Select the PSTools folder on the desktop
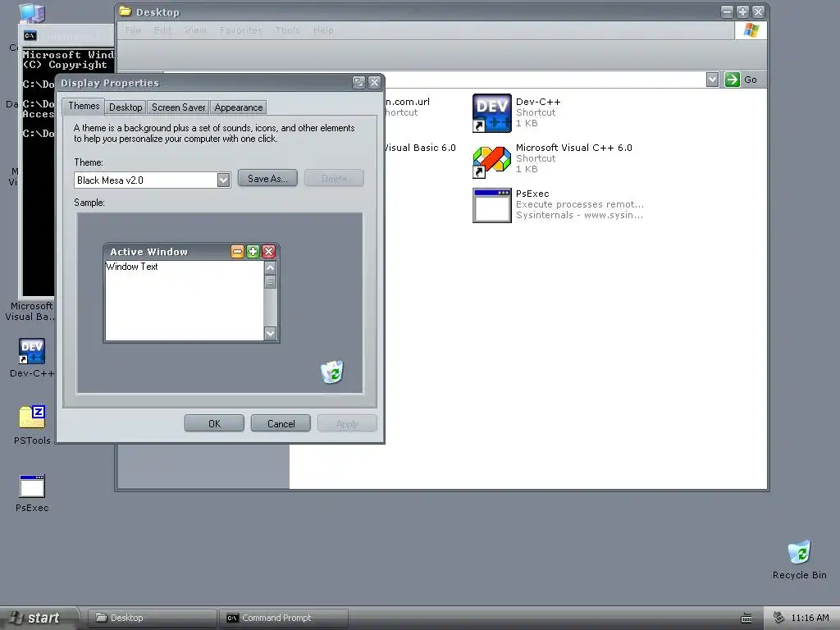The image size is (840, 630). (x=32, y=418)
